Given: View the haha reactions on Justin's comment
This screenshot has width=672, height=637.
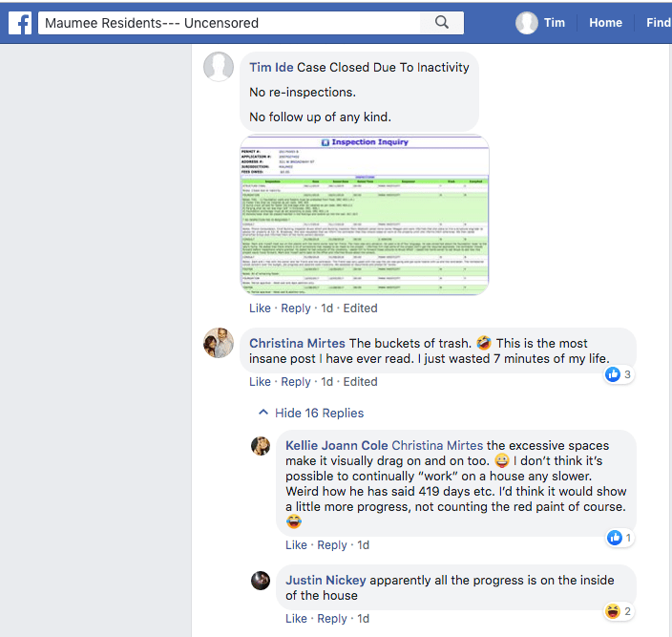Looking at the screenshot, I should [619, 611].
